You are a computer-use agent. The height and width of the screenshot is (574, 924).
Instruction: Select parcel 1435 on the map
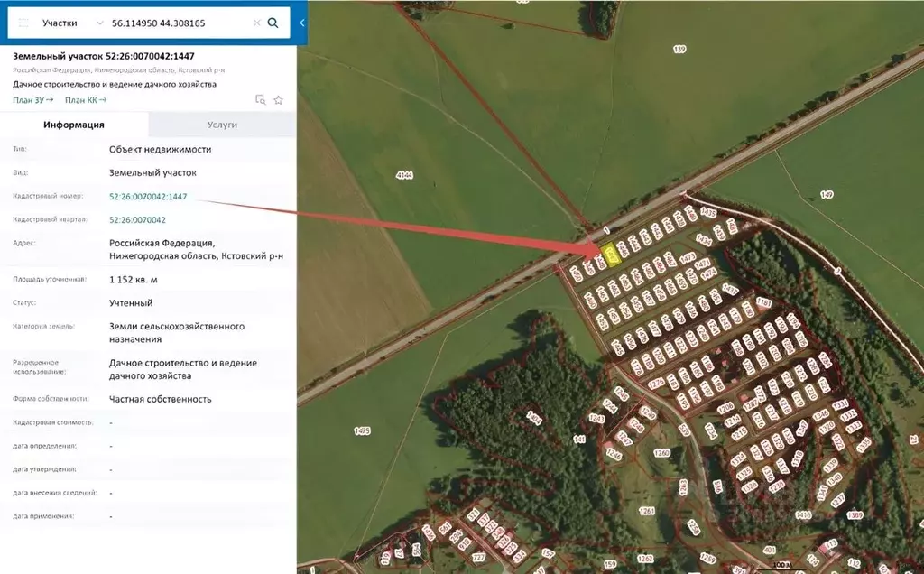click(707, 213)
